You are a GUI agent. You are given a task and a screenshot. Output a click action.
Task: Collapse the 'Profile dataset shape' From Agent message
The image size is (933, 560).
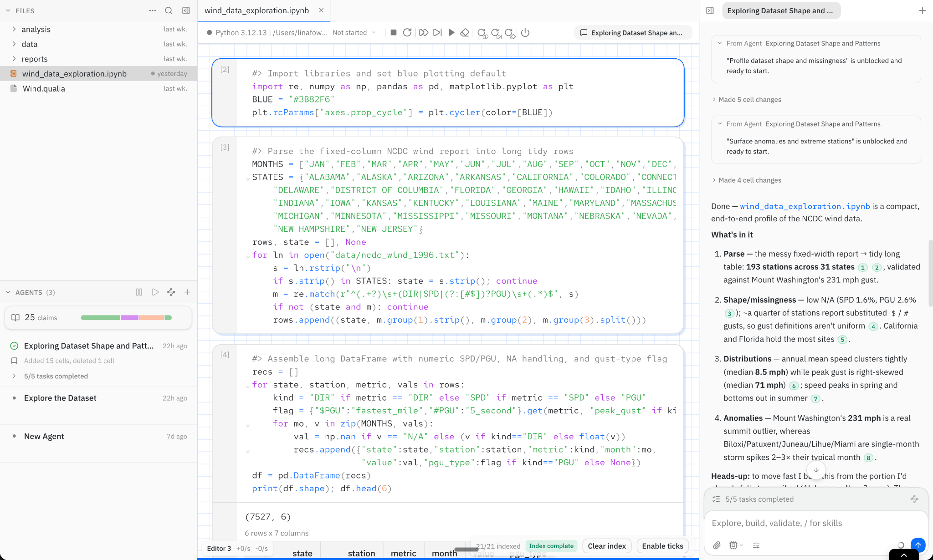coord(720,43)
